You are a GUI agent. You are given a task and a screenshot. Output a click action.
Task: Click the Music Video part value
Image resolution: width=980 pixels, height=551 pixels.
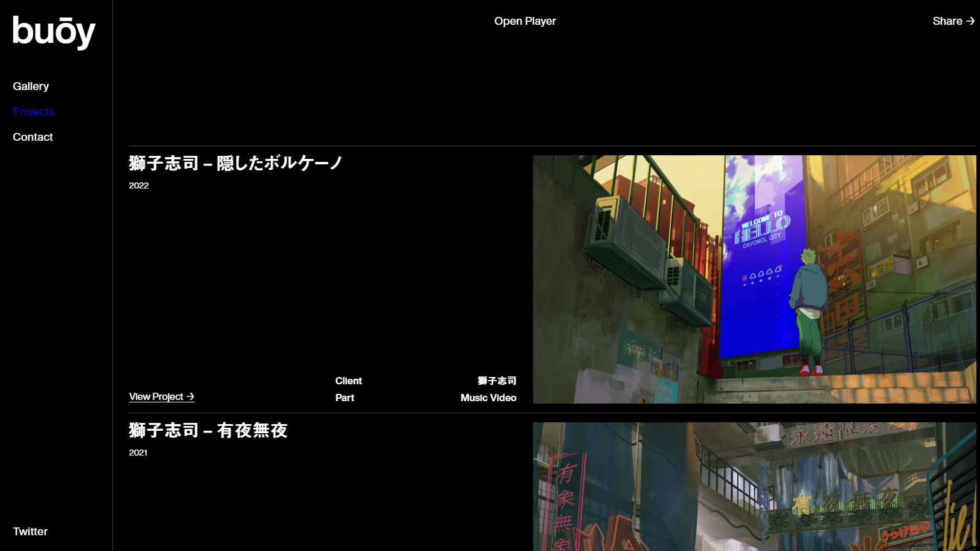[x=488, y=398]
